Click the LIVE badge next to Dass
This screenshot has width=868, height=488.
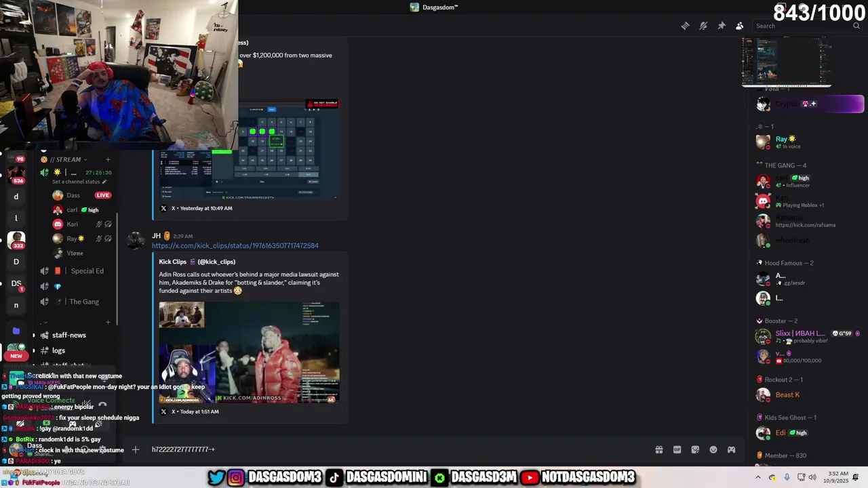pyautogui.click(x=102, y=195)
